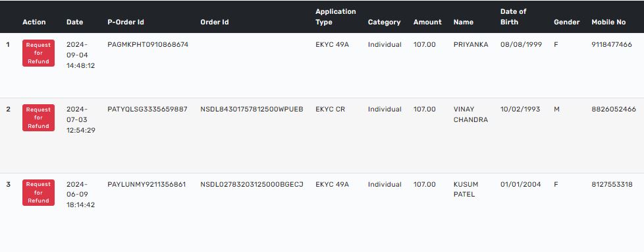Click the Mobile No column header
Screen dimensions: 644x252
point(608,22)
